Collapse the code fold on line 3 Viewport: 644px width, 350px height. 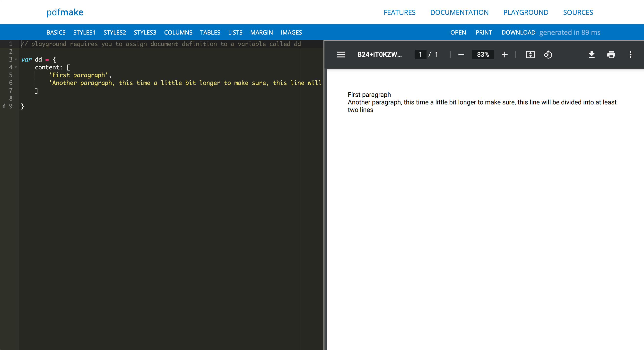(x=16, y=59)
